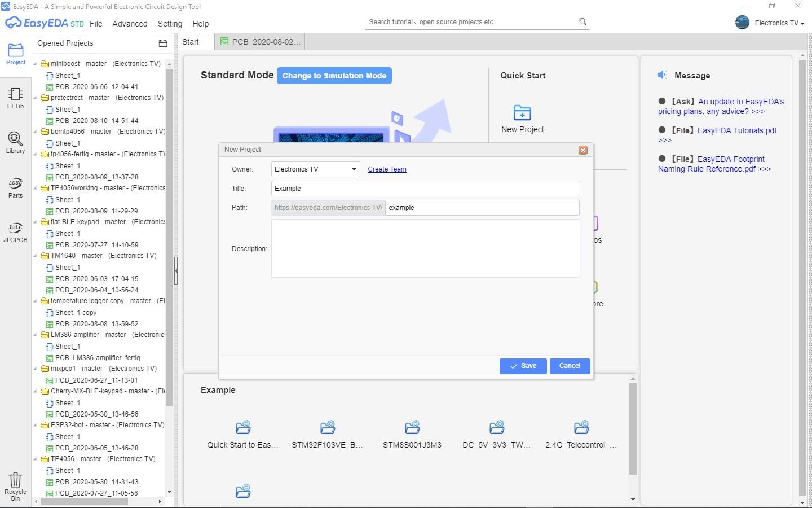Collapse the bomtp4056 project folder
Image resolution: width=812 pixels, height=508 pixels.
pos(36,132)
